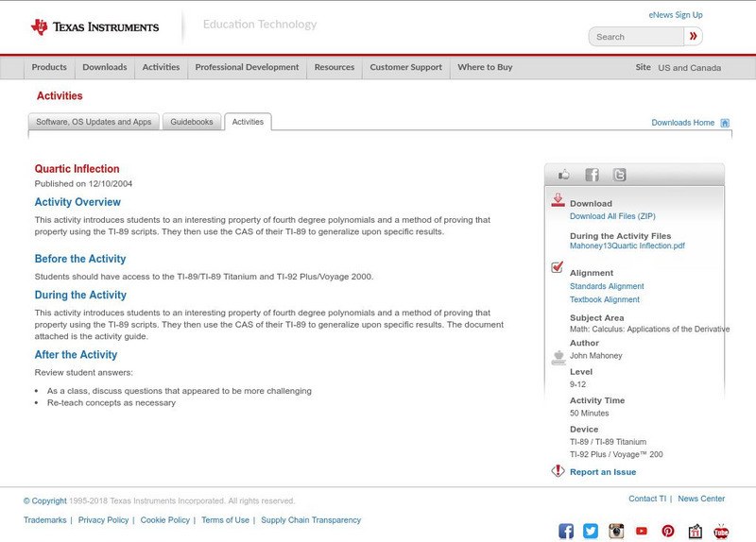Submit search with the red arrow button
The height and width of the screenshot is (542, 756).
coord(693,36)
